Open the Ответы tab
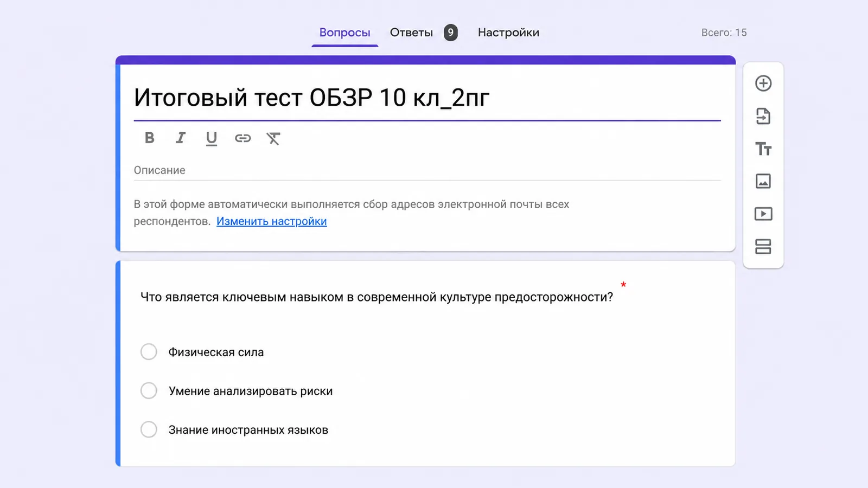The image size is (868, 488). click(411, 33)
